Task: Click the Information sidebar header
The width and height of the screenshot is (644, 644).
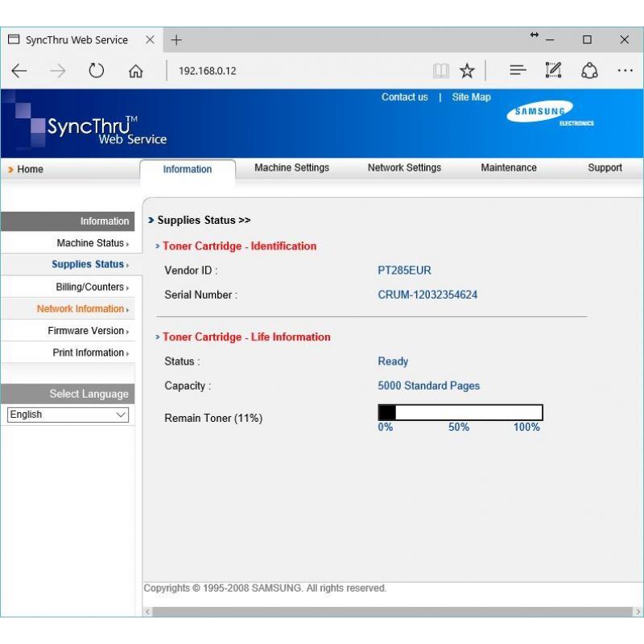Action: [68, 221]
